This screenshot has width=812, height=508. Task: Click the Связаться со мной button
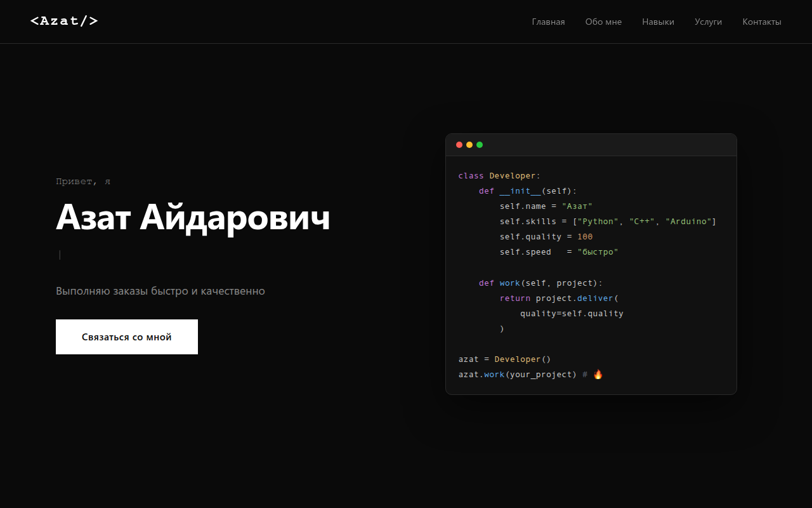pyautogui.click(x=127, y=337)
